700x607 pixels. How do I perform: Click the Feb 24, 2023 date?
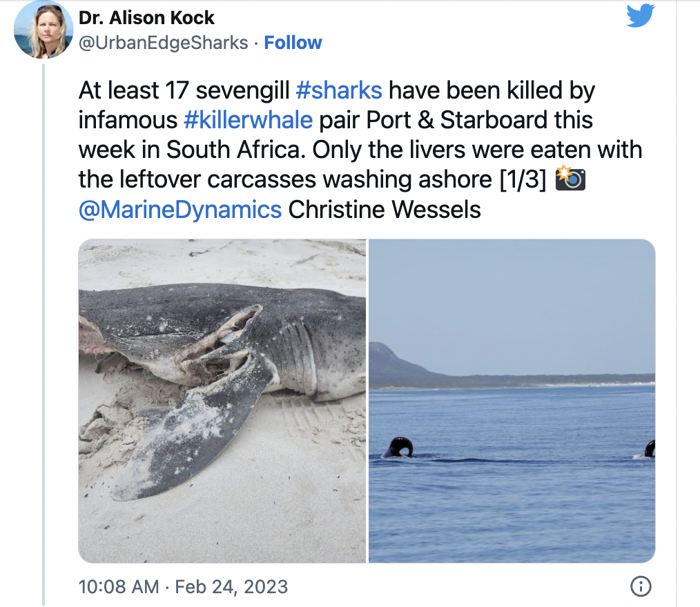(x=231, y=587)
